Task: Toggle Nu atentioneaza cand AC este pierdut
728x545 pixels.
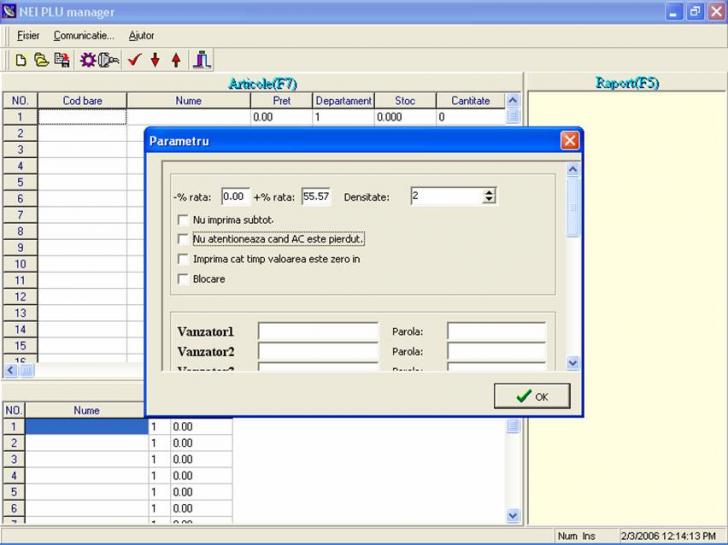Action: tap(183, 240)
